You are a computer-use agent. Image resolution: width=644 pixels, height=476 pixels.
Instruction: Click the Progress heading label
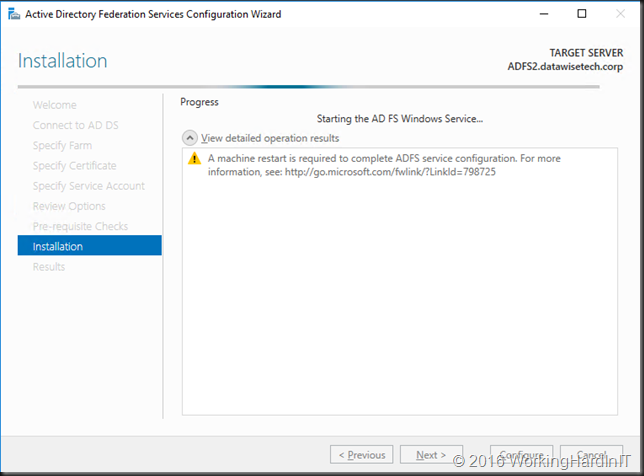pos(199,102)
